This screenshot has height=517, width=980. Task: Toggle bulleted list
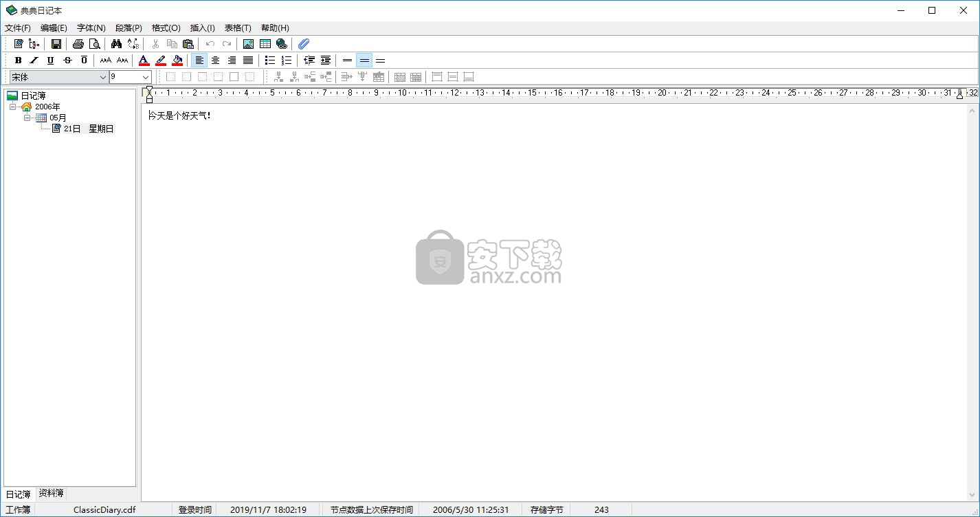[x=271, y=60]
